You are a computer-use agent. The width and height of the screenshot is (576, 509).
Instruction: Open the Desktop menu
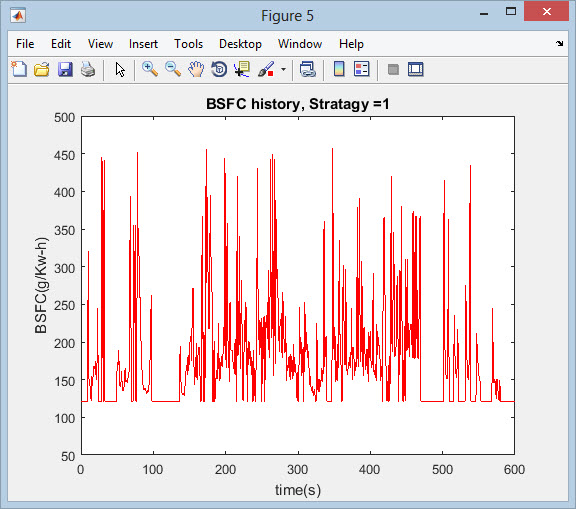coord(240,44)
